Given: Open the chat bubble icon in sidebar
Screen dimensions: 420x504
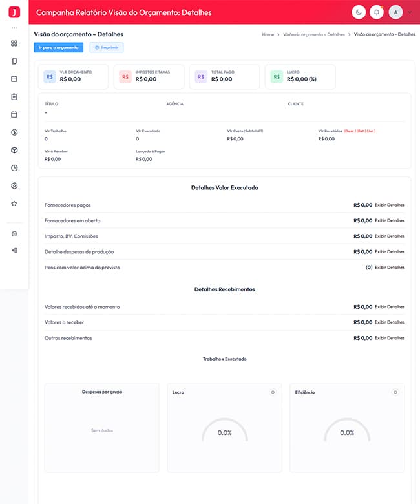Looking at the screenshot, I should click(14, 234).
